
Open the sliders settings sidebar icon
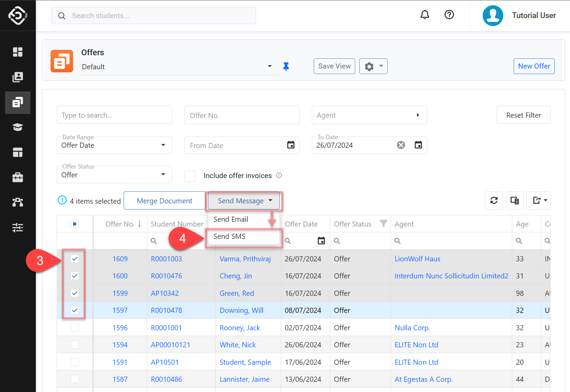pyautogui.click(x=18, y=228)
